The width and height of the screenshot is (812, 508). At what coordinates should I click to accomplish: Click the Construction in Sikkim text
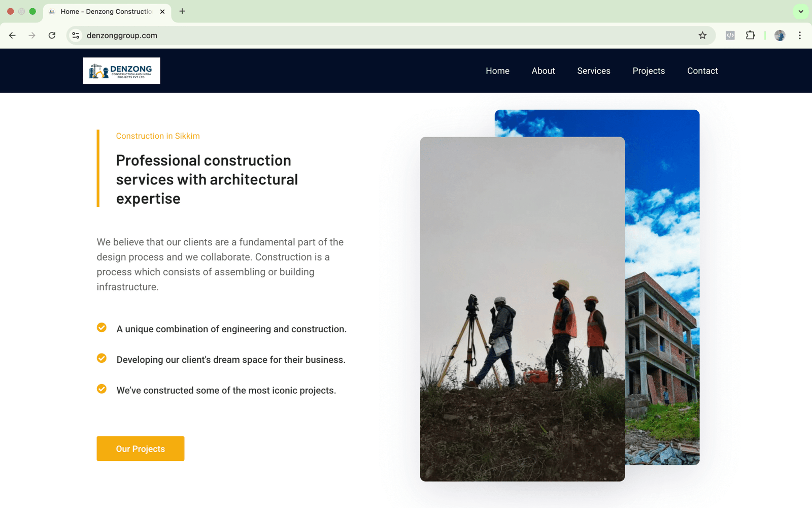click(x=158, y=136)
